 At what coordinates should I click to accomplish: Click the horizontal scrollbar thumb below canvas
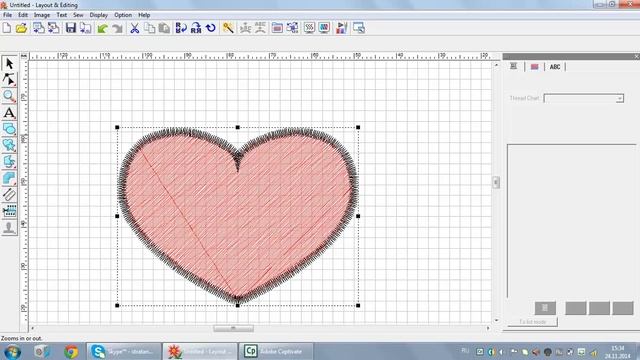(x=233, y=328)
